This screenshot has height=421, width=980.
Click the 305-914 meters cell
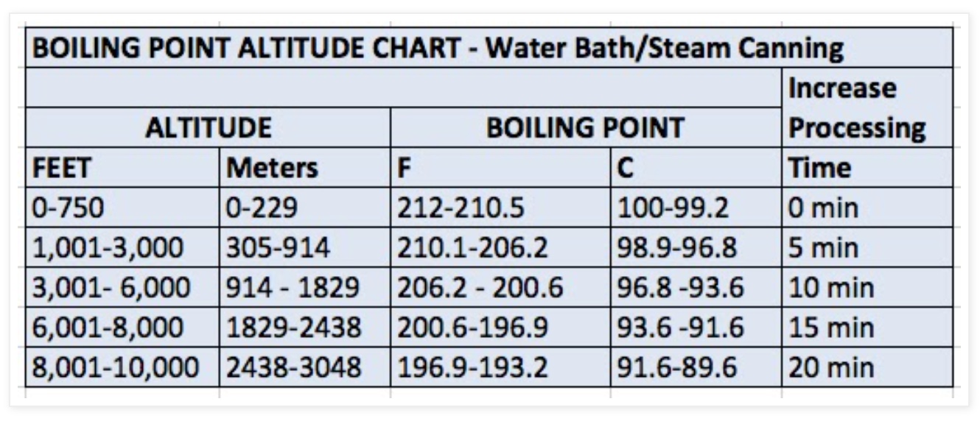tap(305, 247)
